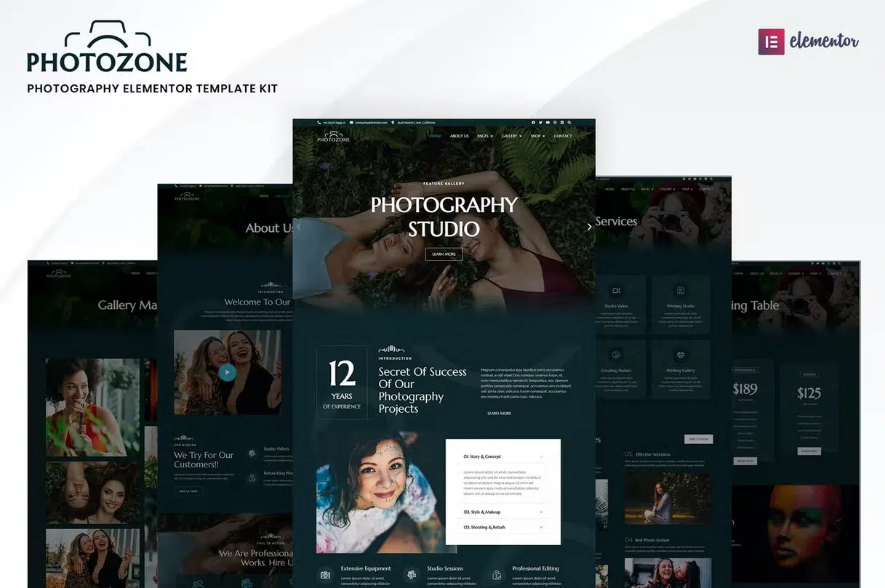Click Book Now under the $125 plan

[x=809, y=451]
